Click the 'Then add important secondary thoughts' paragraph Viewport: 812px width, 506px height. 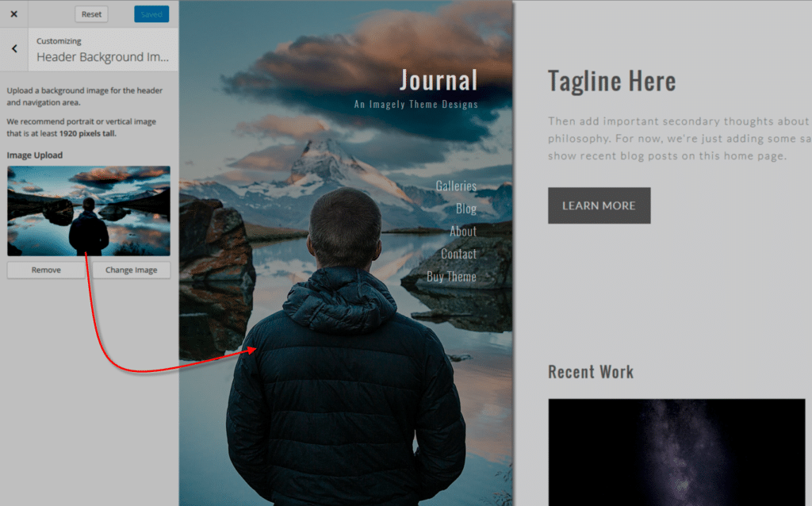(x=680, y=138)
